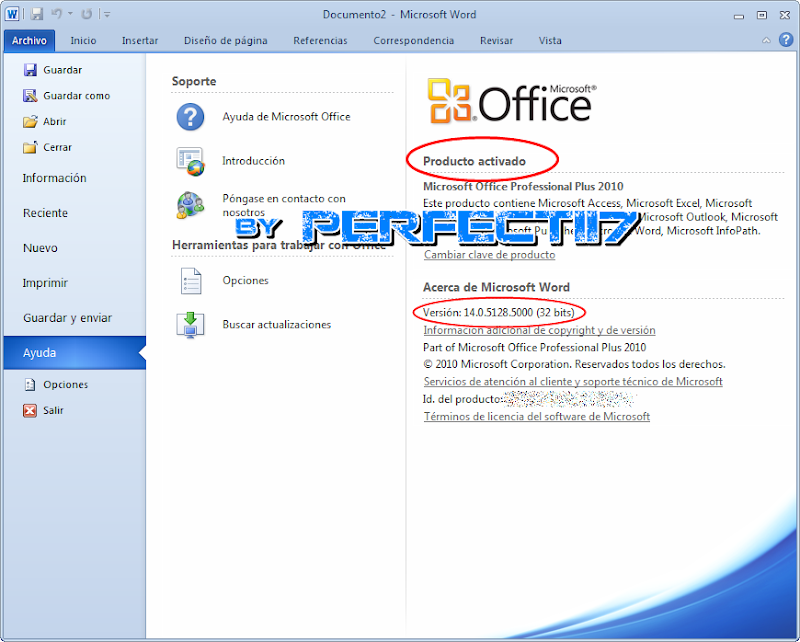Select Guardar como in the sidebar
The image size is (800, 642).
click(77, 96)
